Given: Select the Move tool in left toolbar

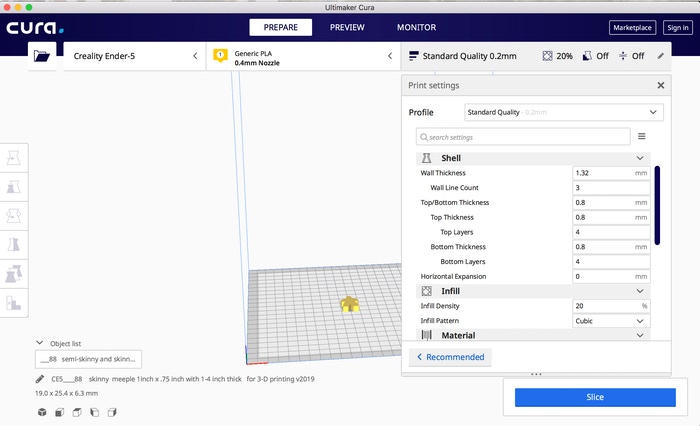Looking at the screenshot, I should [x=15, y=158].
